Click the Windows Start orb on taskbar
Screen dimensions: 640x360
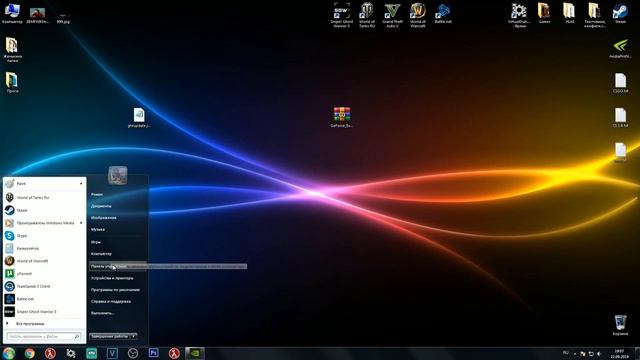(x=9, y=353)
